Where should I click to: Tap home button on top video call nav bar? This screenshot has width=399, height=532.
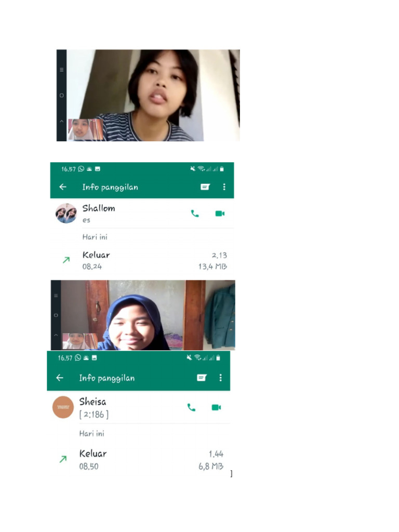click(x=61, y=96)
